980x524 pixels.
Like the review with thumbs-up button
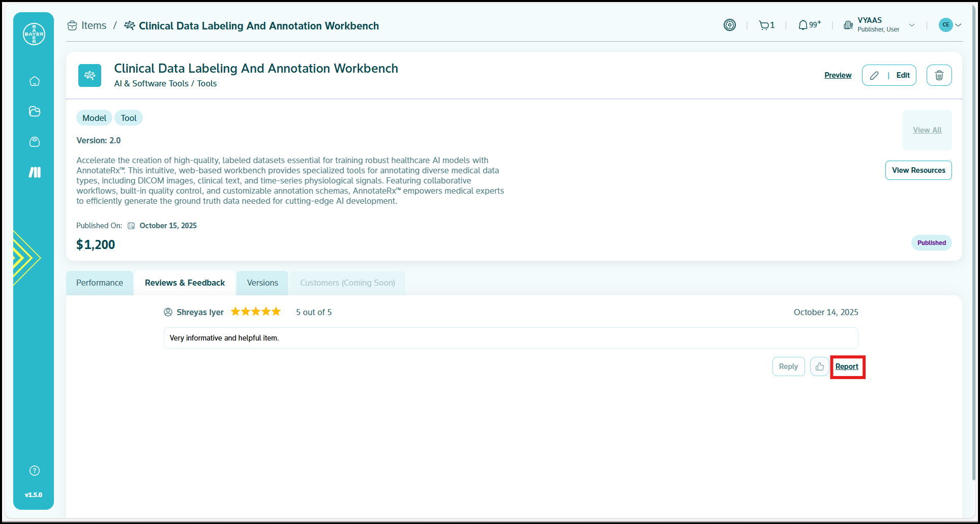pyautogui.click(x=819, y=366)
